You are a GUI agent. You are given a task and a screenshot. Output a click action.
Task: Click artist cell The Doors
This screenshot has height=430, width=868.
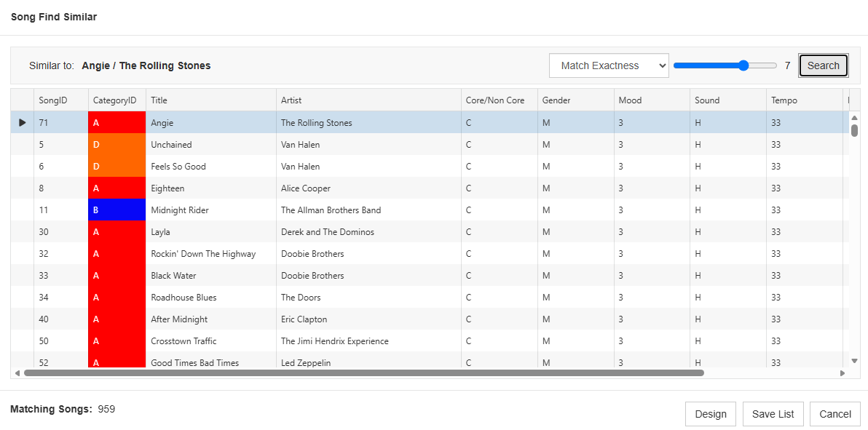(x=368, y=297)
